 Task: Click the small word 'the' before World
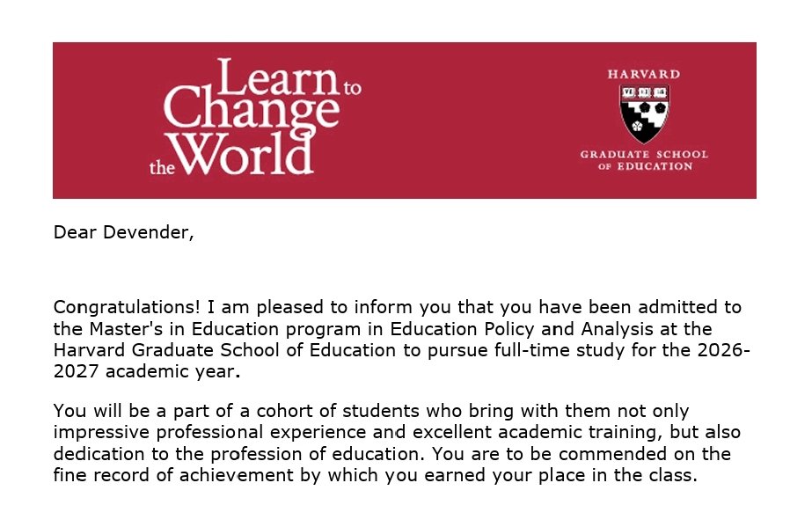pyautogui.click(x=162, y=168)
